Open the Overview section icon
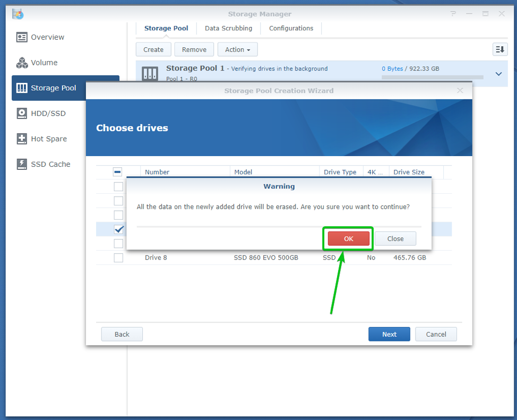This screenshot has height=420, width=517. [x=22, y=37]
